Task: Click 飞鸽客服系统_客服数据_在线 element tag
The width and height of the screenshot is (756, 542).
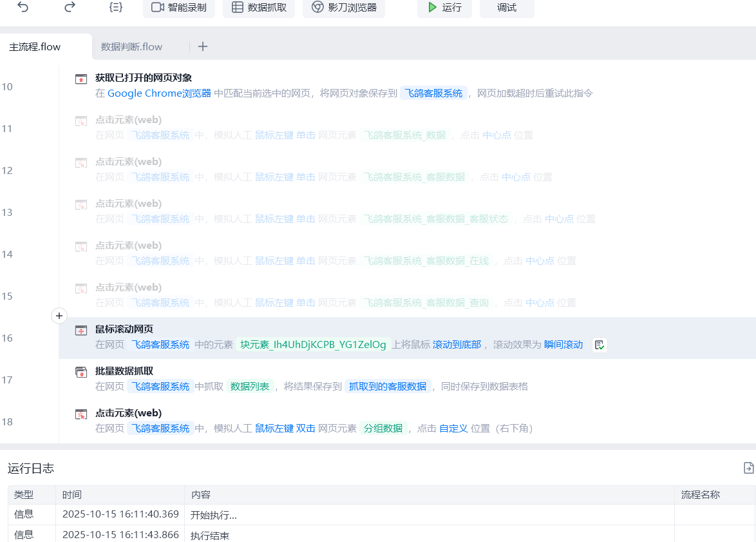Action: 426,261
